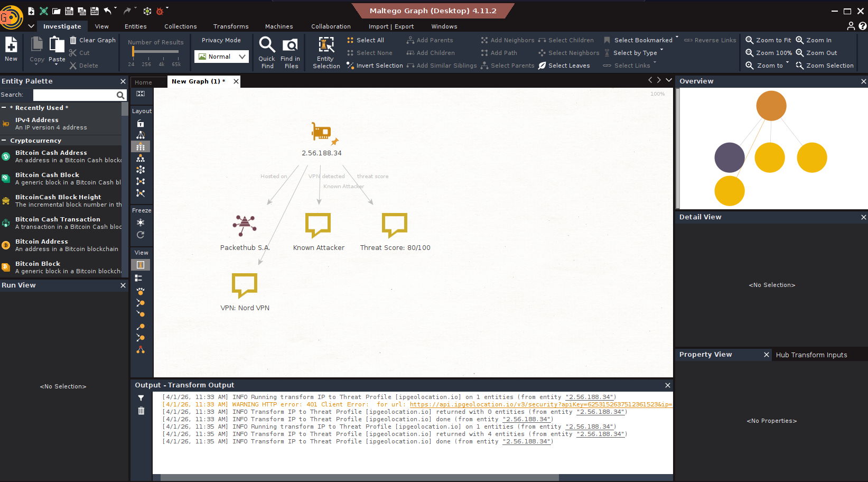Toggle the Main View icon under View
Image resolution: width=868 pixels, height=482 pixels.
coord(141,264)
